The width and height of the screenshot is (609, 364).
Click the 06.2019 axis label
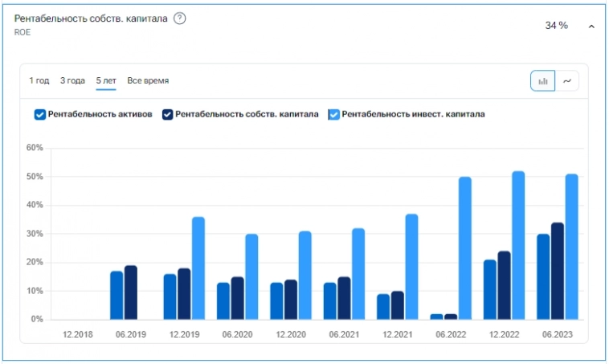[131, 334]
